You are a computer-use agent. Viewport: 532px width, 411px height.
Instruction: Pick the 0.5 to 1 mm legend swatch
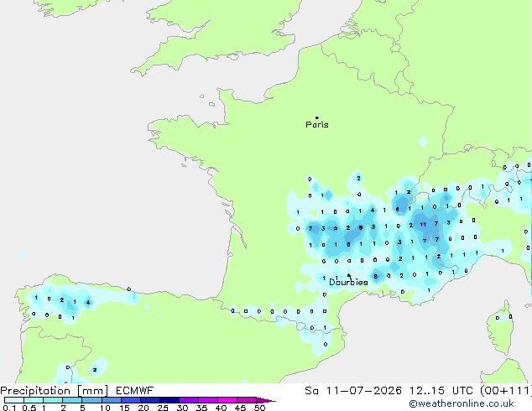click(x=34, y=400)
